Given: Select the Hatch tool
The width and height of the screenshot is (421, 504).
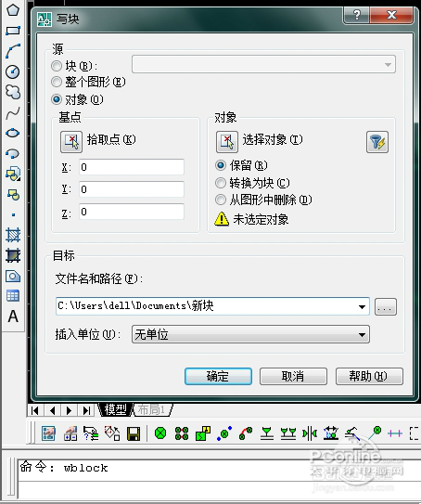Looking at the screenshot, I should (13, 235).
